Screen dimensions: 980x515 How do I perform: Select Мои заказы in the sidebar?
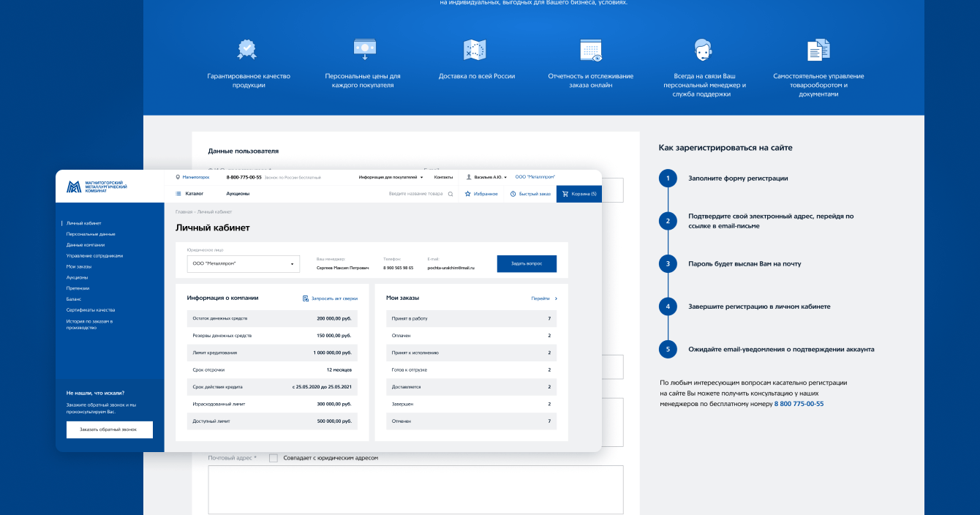tap(79, 266)
